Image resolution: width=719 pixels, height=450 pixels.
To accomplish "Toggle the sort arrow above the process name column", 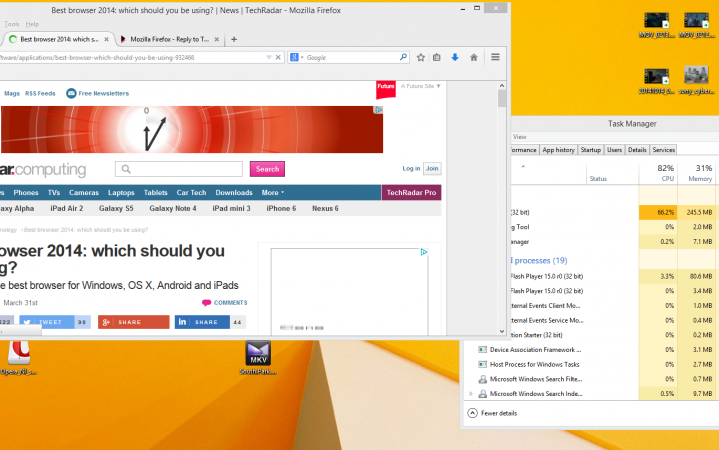I will pos(523,167).
